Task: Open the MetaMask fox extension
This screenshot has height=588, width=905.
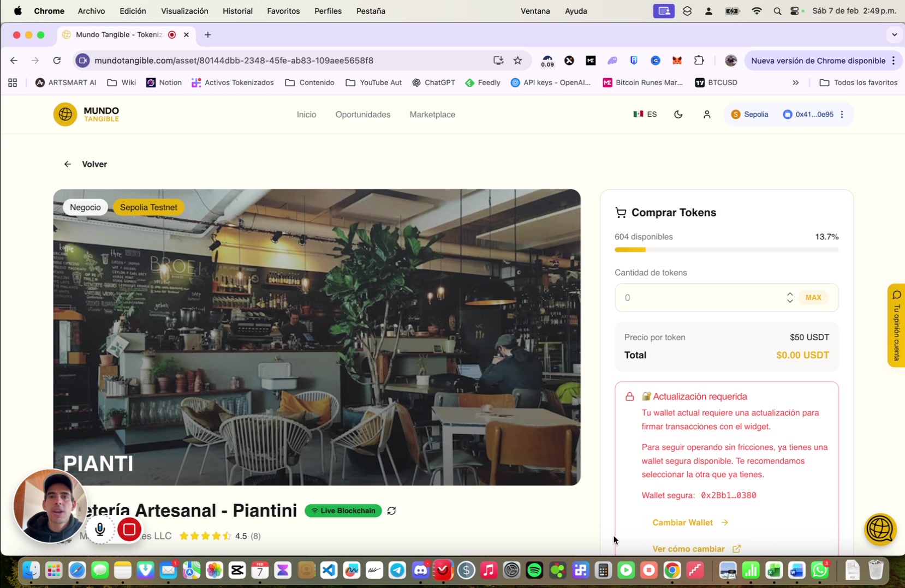Action: point(677,61)
